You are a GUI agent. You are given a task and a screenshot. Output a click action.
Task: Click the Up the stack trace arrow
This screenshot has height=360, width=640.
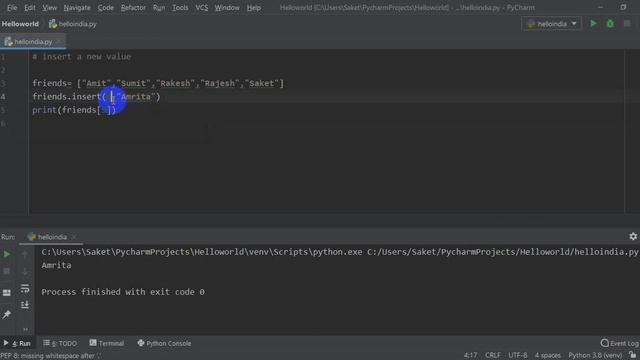tap(25, 255)
